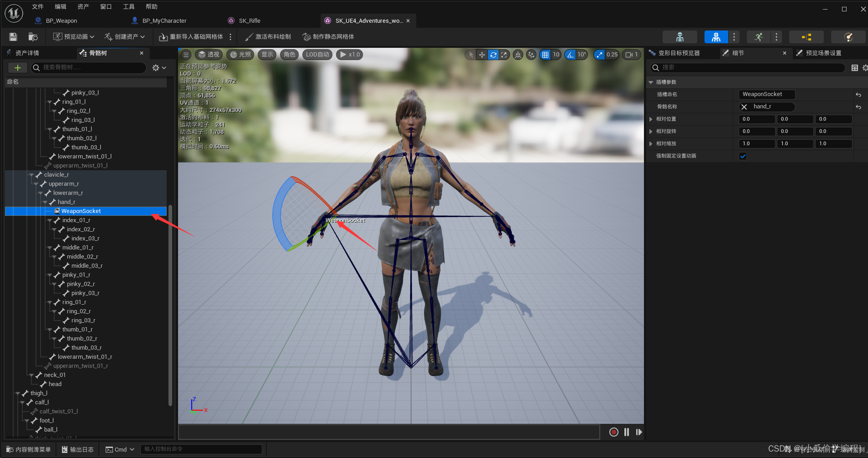
Task: Open the LOD自动 dropdown
Action: [317, 55]
